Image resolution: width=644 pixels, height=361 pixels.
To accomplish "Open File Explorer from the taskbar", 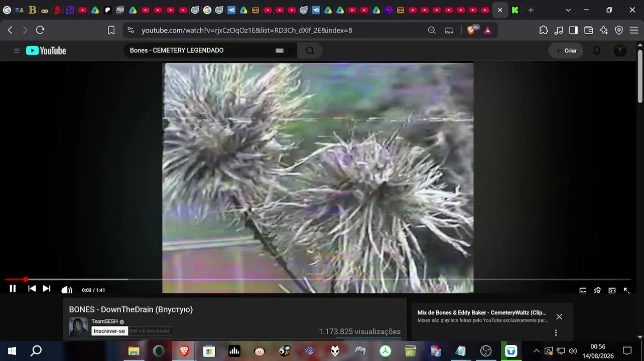I will 134,351.
